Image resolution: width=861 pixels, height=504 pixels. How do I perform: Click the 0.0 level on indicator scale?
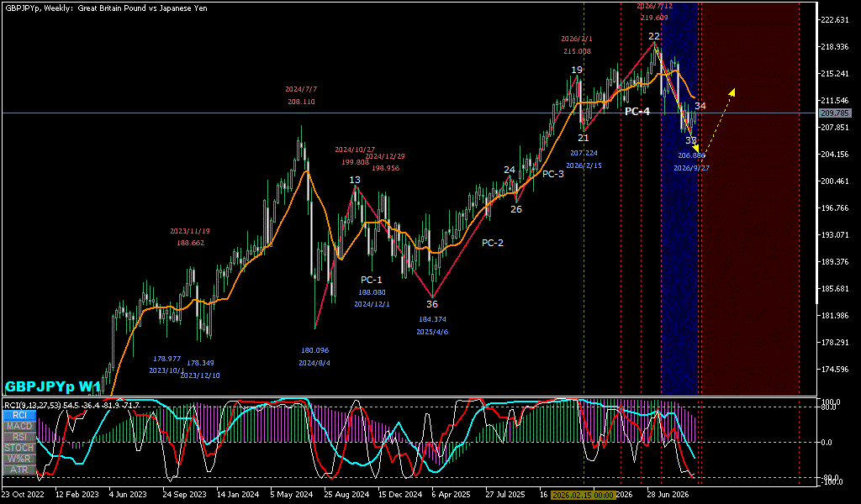click(x=827, y=442)
